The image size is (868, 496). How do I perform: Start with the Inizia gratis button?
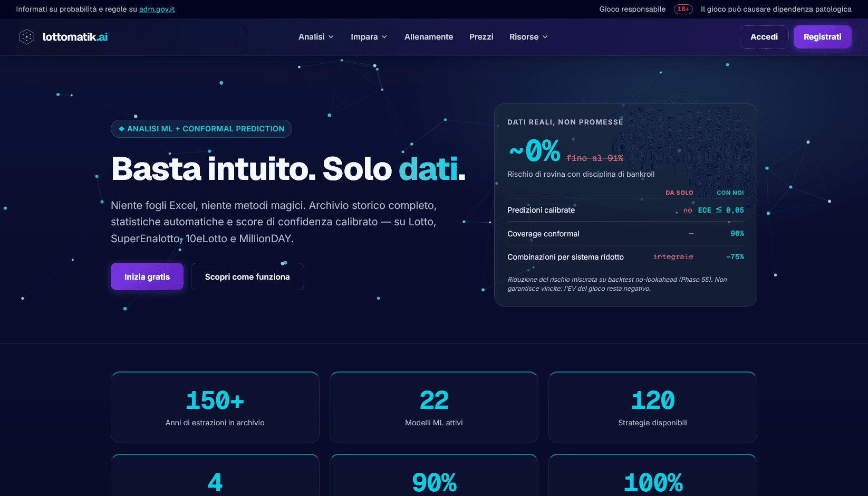pos(147,276)
